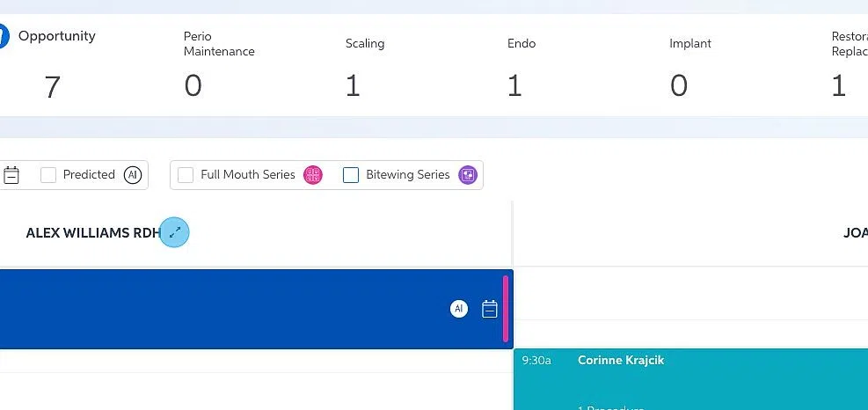
Task: Open the blue Alex Williams appointment block
Action: pos(256,309)
